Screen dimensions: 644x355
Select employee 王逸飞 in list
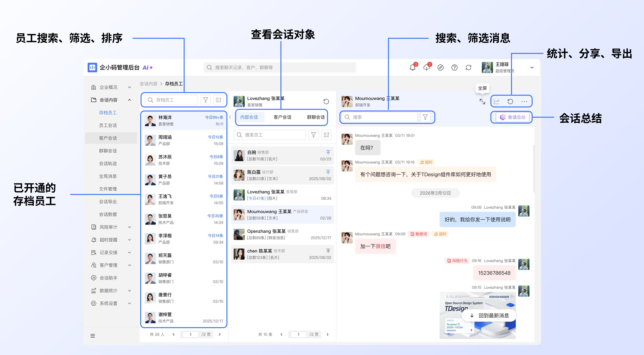tap(184, 199)
